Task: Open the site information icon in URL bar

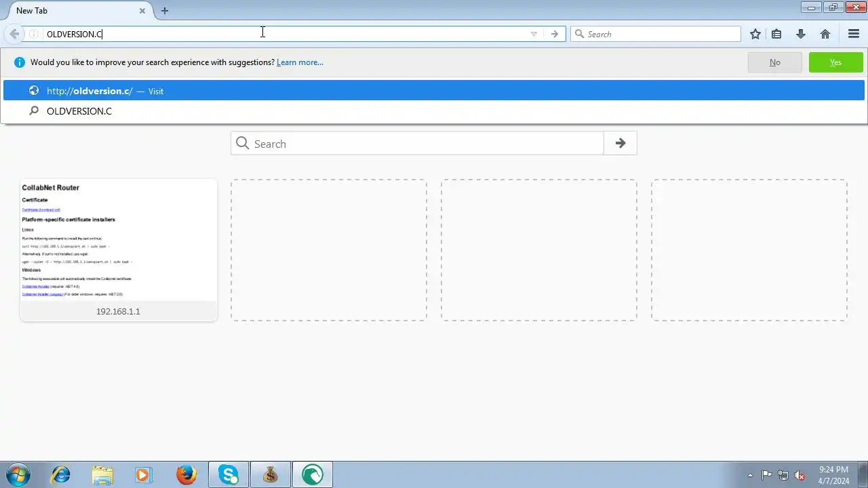Action: pyautogui.click(x=34, y=34)
